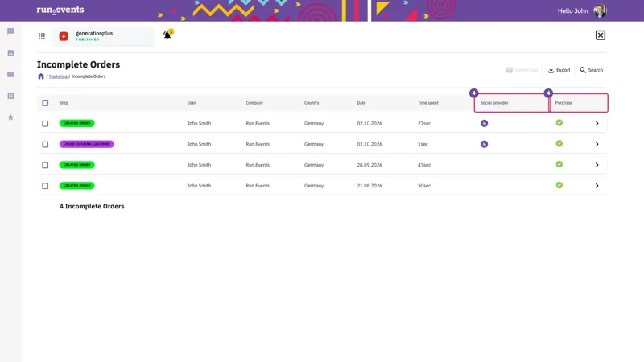Screen dimensions: 644x362
Task: Click the date 02.10.2026 in the 1sec row
Action: [x=369, y=144]
